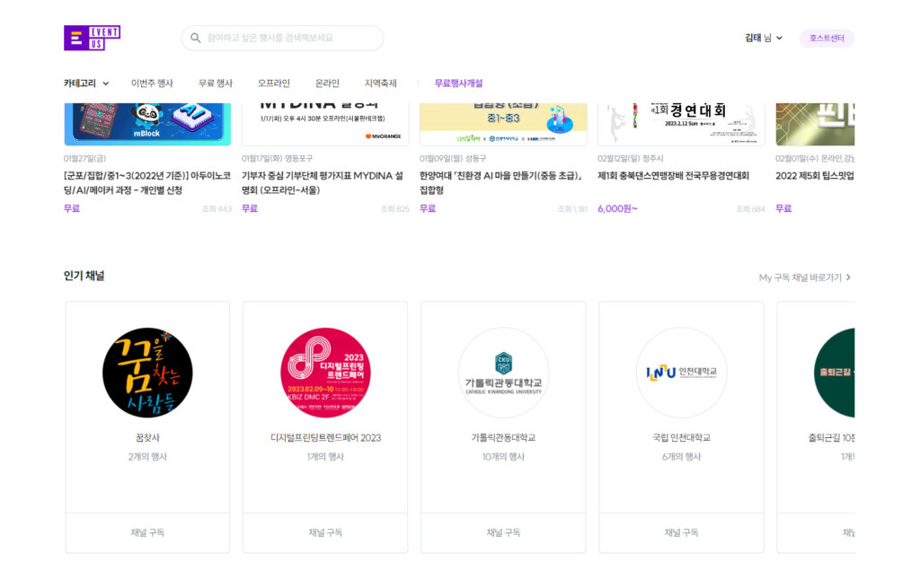Open the 김태 님 user dropdown

764,38
